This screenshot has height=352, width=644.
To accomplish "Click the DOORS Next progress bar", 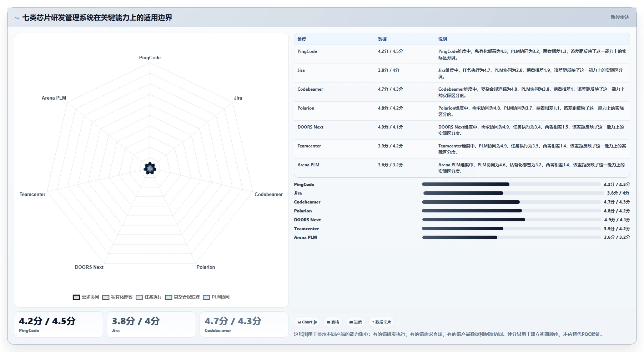I will click(511, 220).
